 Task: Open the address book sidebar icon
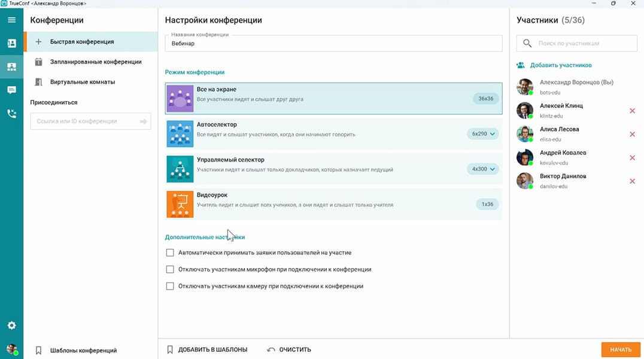(x=11, y=44)
